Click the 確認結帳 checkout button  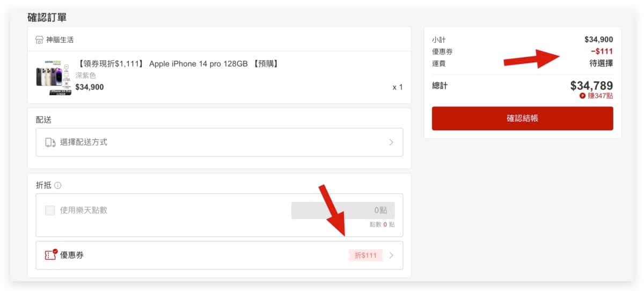pyautogui.click(x=522, y=118)
